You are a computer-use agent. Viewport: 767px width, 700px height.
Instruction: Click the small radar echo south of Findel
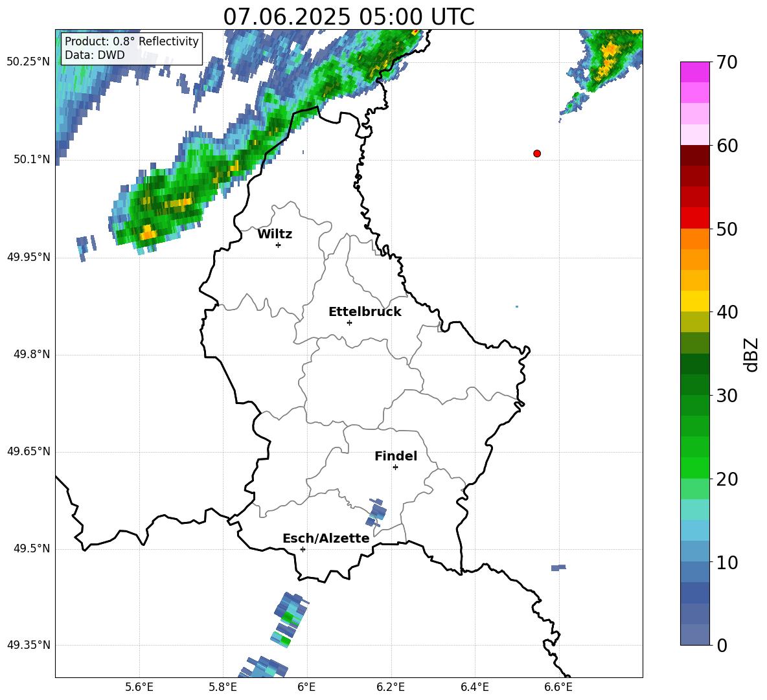pyautogui.click(x=376, y=512)
